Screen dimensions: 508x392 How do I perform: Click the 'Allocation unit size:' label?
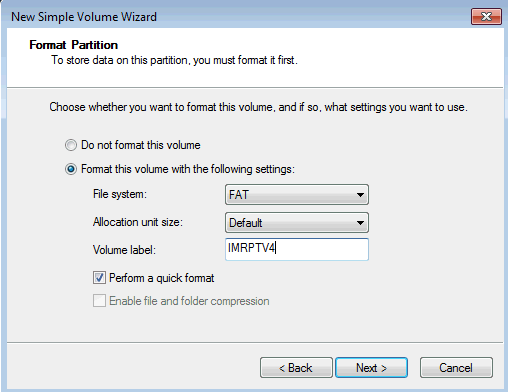(138, 222)
